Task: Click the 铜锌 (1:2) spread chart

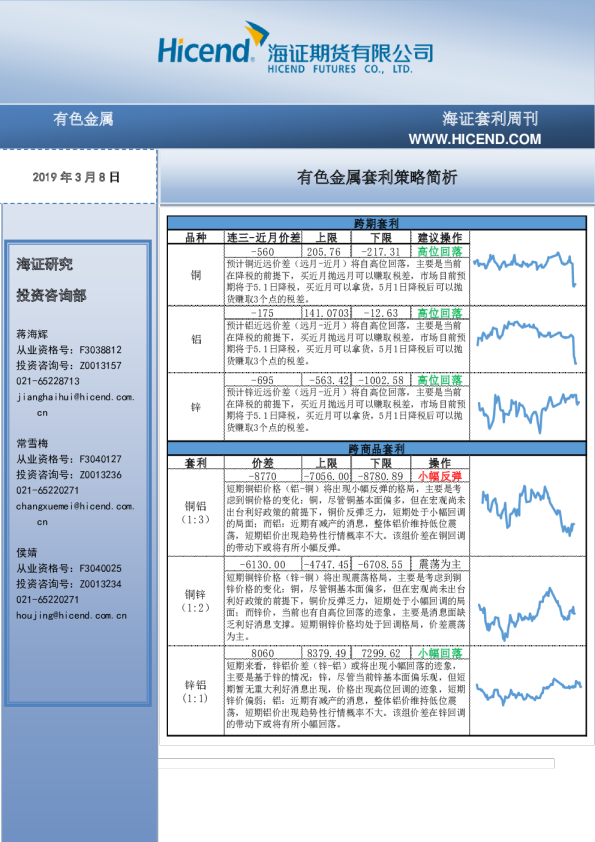Action: tap(529, 614)
